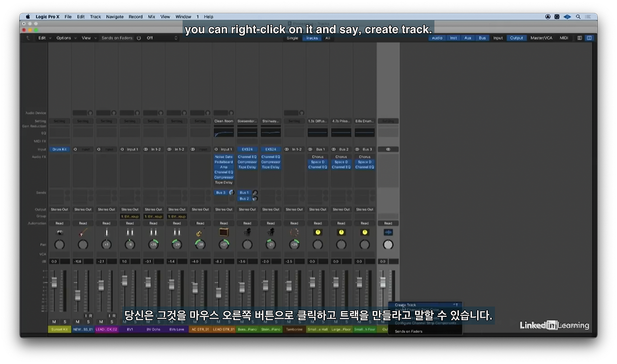Click the BV1 track icon
The width and height of the screenshot is (617, 364).
[x=130, y=233]
